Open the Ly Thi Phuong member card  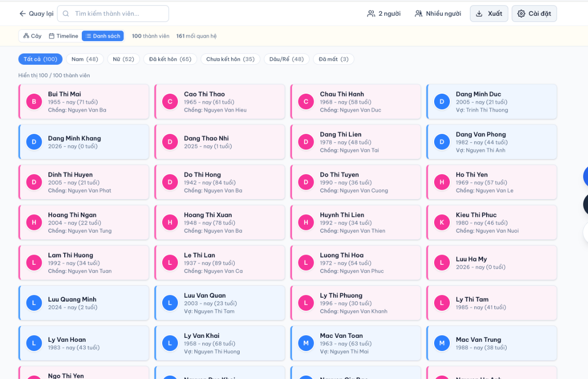tap(356, 303)
